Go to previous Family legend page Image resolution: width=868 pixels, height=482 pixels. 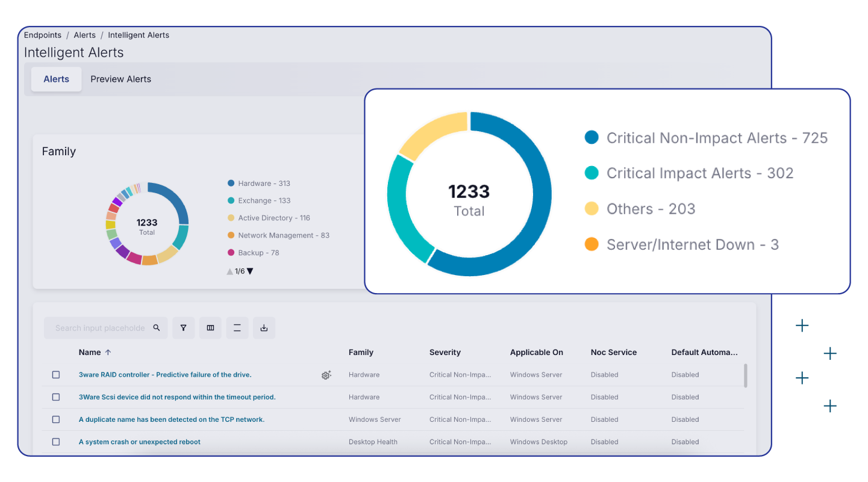point(229,271)
